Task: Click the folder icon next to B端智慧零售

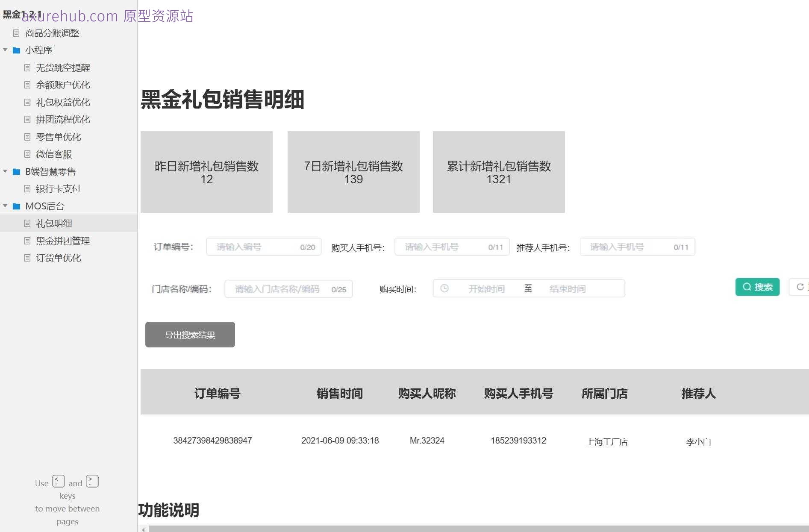Action: 16,171
